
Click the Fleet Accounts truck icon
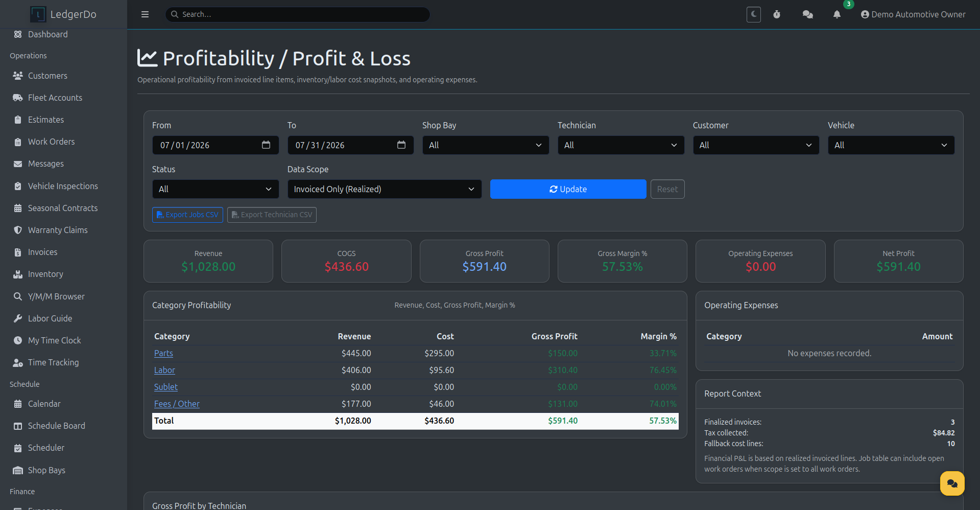18,98
